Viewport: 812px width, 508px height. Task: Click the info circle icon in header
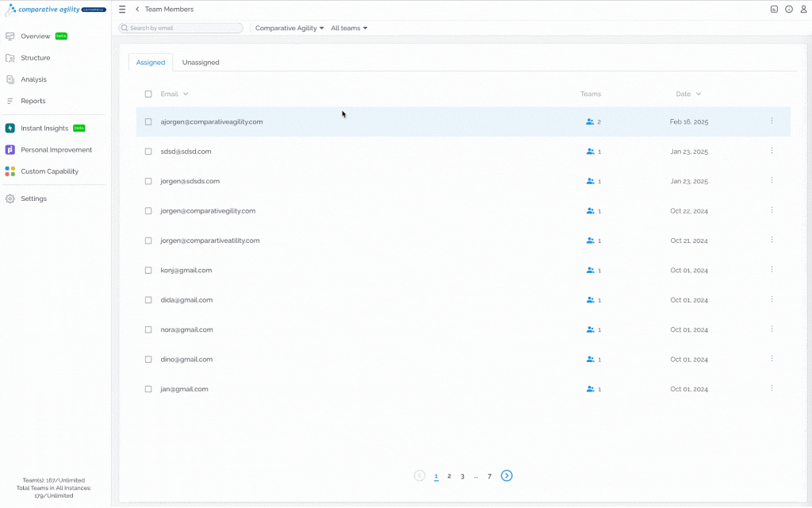click(x=789, y=10)
